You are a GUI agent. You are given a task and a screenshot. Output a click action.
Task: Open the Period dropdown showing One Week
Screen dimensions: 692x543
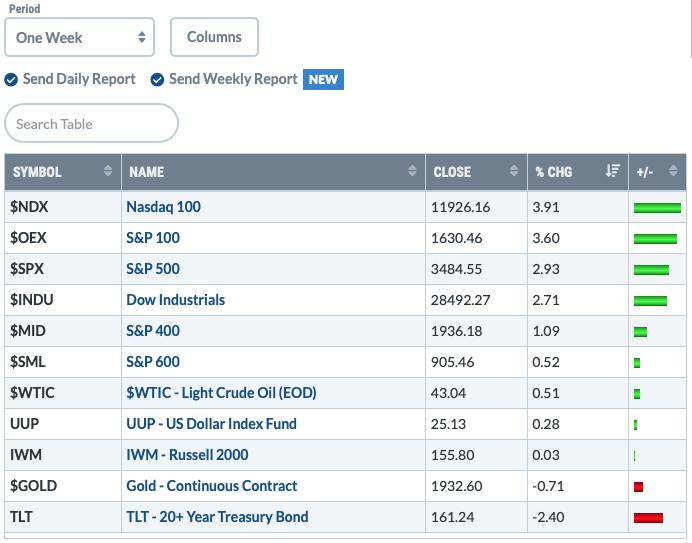(x=79, y=37)
